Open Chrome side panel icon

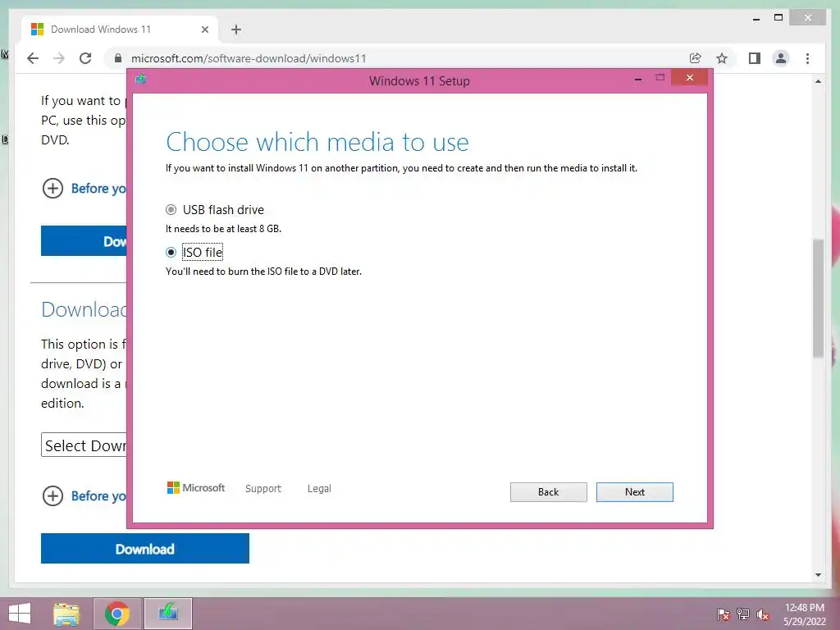(x=755, y=58)
